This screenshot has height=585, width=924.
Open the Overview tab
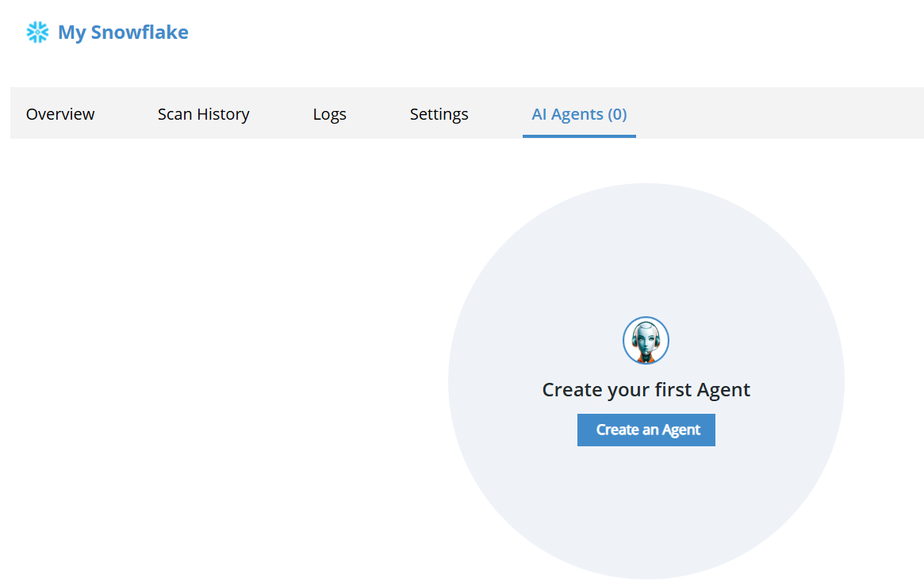coord(60,113)
